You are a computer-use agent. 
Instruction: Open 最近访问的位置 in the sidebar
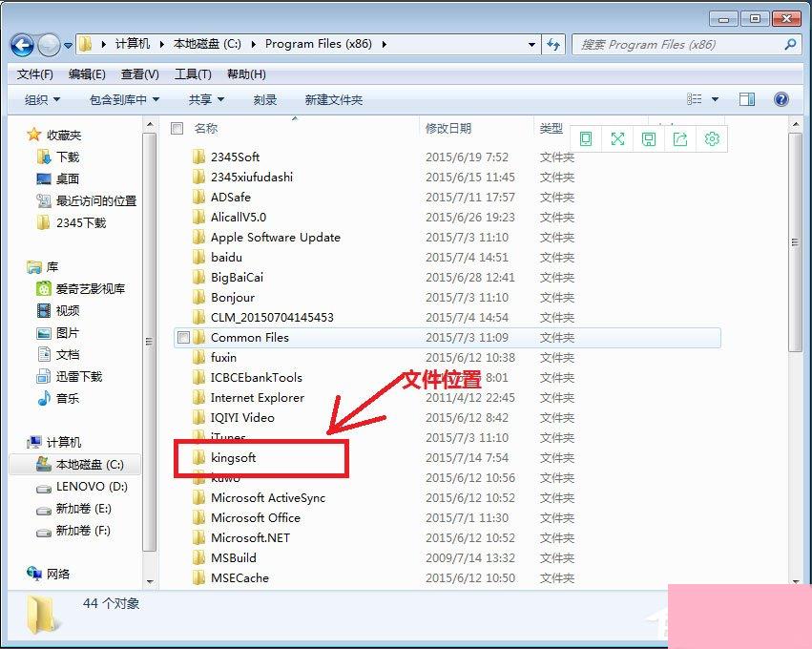[x=87, y=200]
